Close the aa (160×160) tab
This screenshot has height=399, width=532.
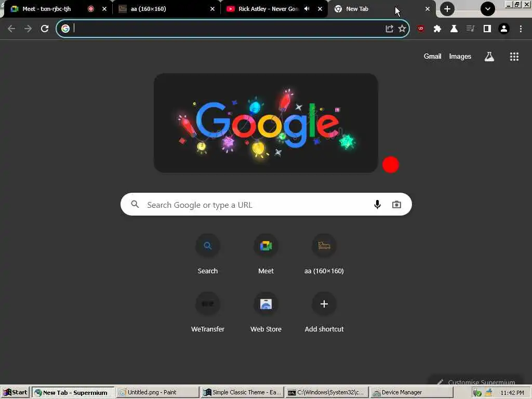212,9
